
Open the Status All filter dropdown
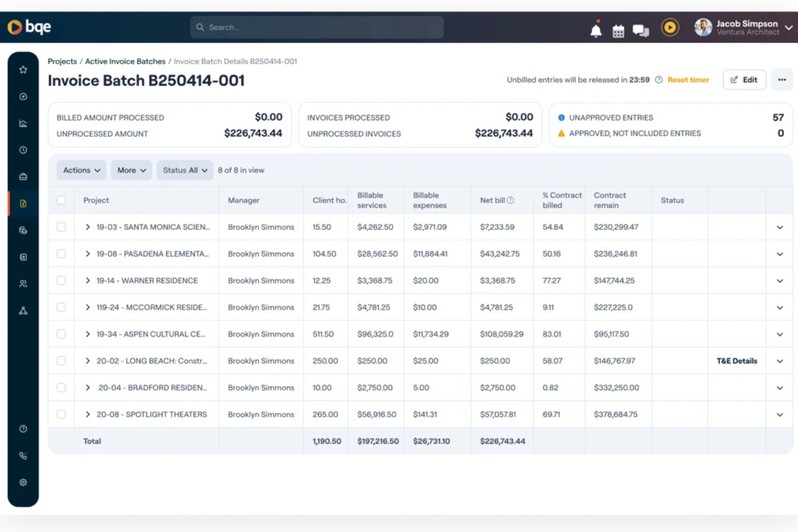click(x=184, y=170)
